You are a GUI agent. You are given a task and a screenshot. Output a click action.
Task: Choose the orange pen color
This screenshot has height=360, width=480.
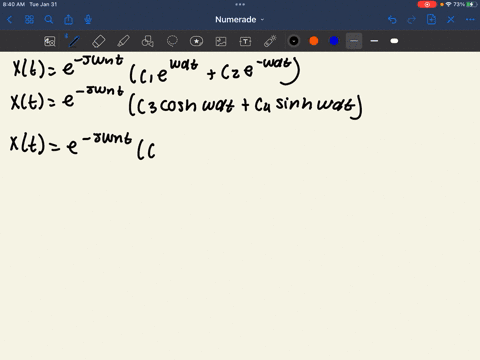(x=314, y=41)
